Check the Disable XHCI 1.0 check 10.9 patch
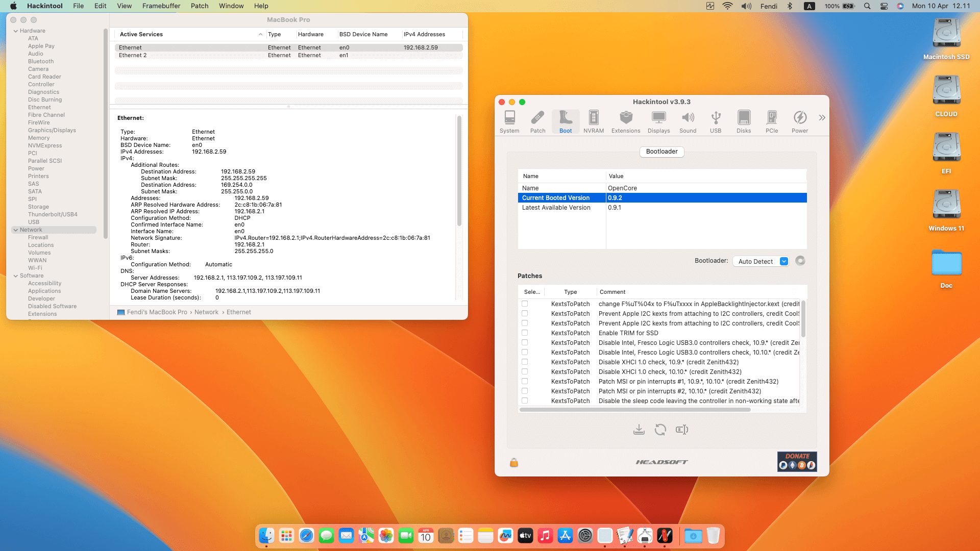The height and width of the screenshot is (551, 980). tap(525, 362)
